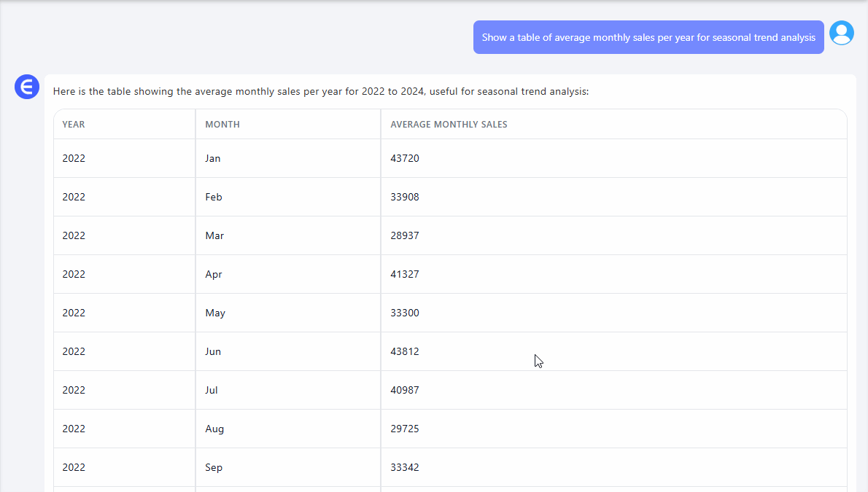This screenshot has height=492, width=868.
Task: Click the Feb month cell
Action: click(x=214, y=197)
